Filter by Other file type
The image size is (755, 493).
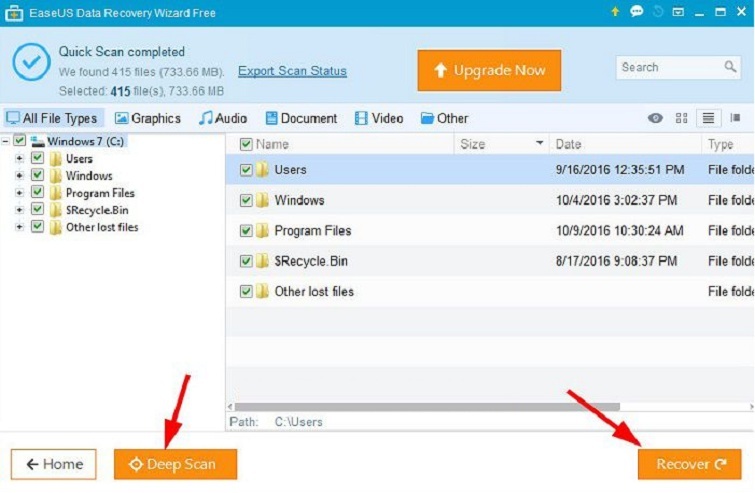444,118
